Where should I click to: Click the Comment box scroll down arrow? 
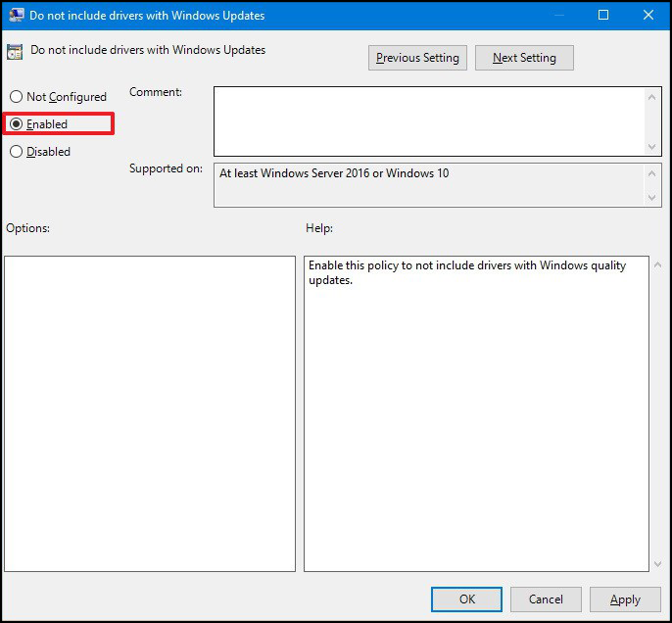(x=651, y=147)
